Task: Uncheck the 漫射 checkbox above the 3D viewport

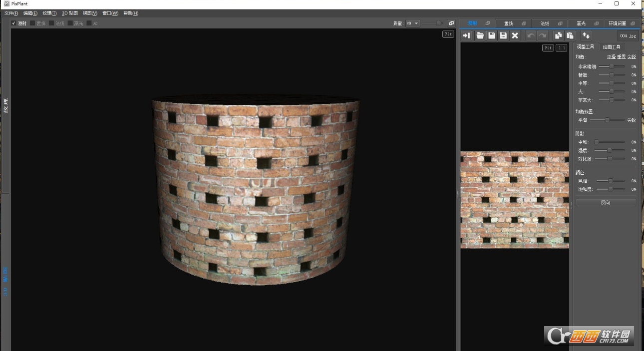Action: (x=14, y=23)
